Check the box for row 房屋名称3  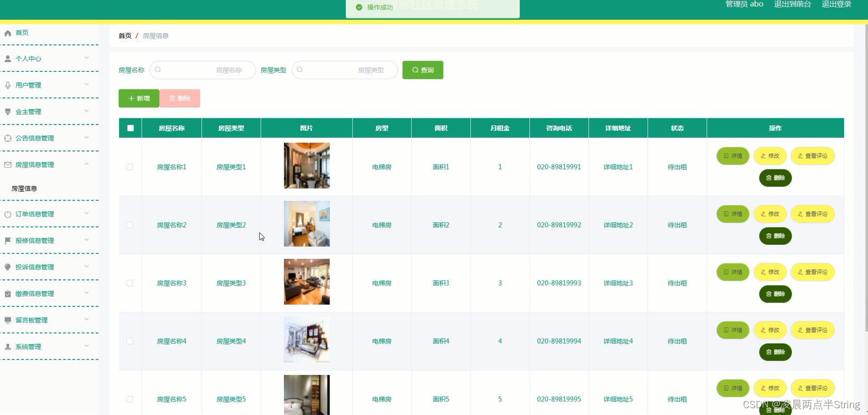[129, 283]
